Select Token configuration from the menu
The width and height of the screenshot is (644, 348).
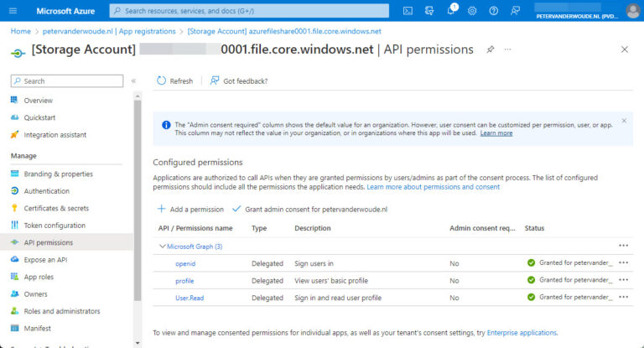[55, 226]
